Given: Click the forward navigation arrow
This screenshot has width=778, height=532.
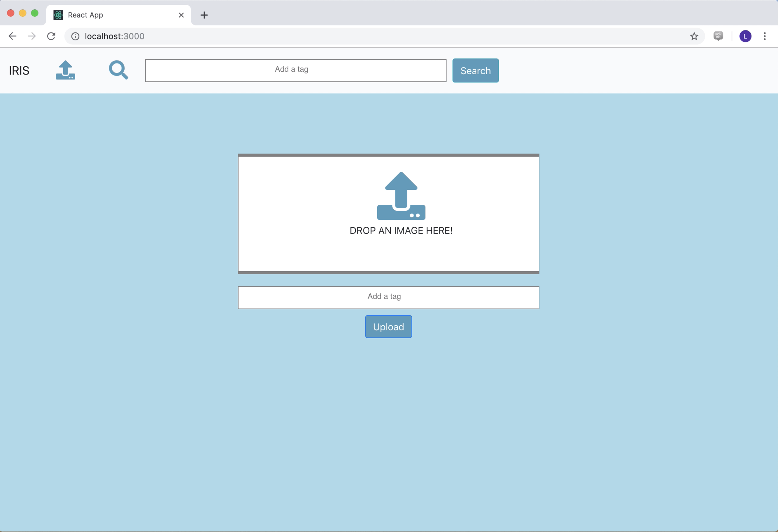Looking at the screenshot, I should [32, 36].
